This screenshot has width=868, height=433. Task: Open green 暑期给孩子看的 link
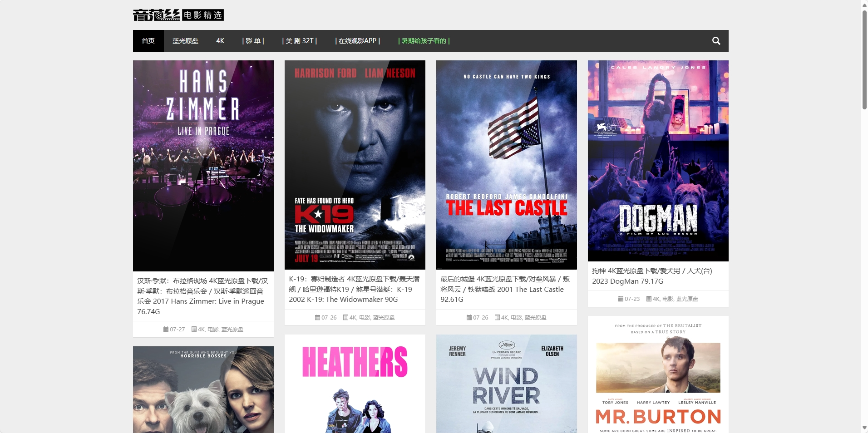(424, 41)
